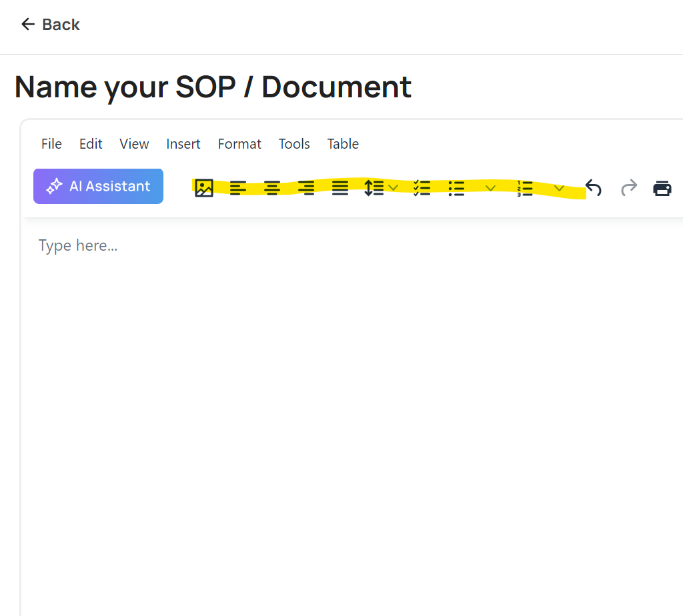Expand bullet list style options
This screenshot has height=616, width=683.
pyautogui.click(x=490, y=189)
